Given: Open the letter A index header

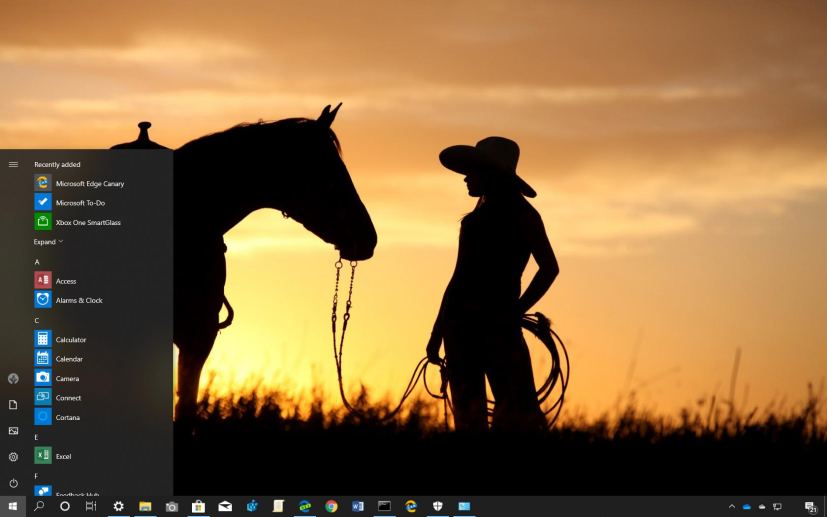Looking at the screenshot, I should tap(37, 262).
